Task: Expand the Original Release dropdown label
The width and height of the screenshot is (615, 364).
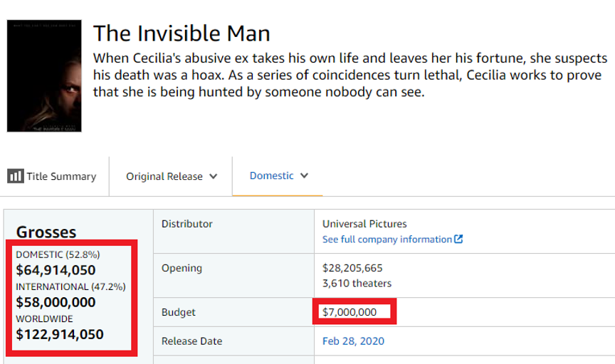Action: tap(164, 176)
